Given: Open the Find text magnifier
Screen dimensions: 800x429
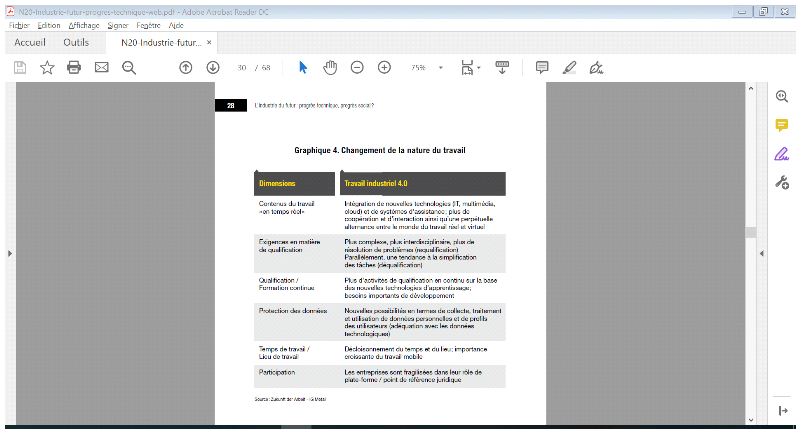Looking at the screenshot, I should click(129, 67).
